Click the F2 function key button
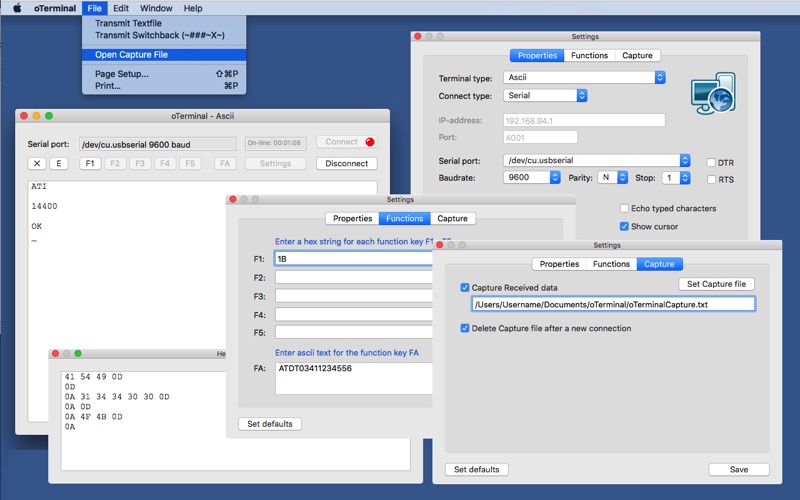Viewport: 800px width, 500px height. pyautogui.click(x=115, y=163)
